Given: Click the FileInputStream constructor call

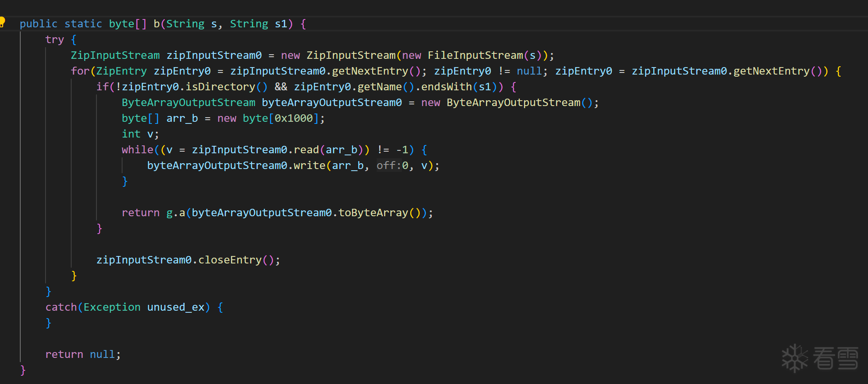Looking at the screenshot, I should coord(475,56).
